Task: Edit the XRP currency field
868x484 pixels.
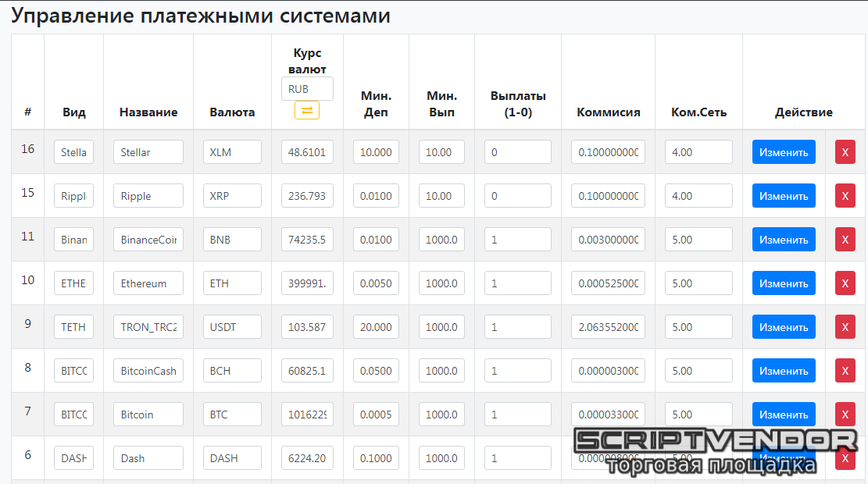Action: [232, 196]
